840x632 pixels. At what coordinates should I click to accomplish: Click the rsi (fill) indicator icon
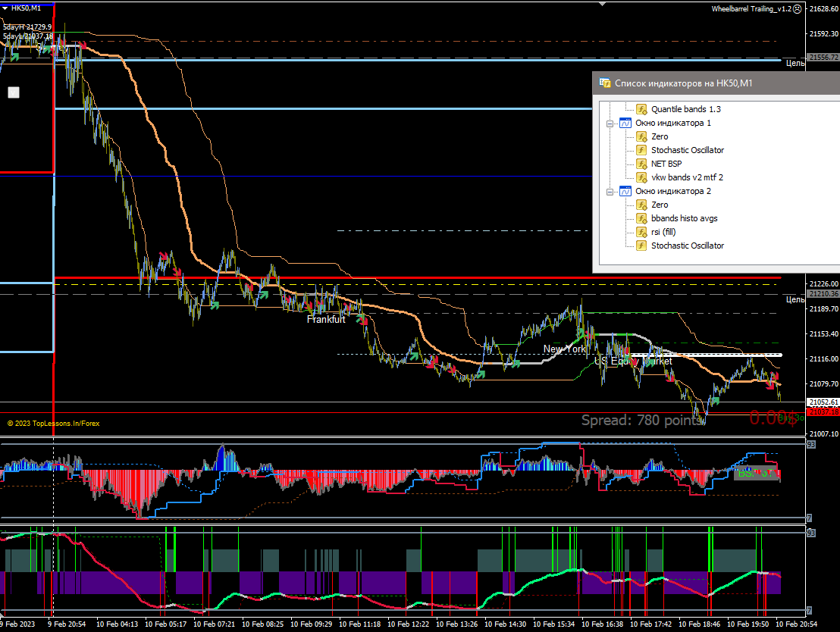click(641, 232)
